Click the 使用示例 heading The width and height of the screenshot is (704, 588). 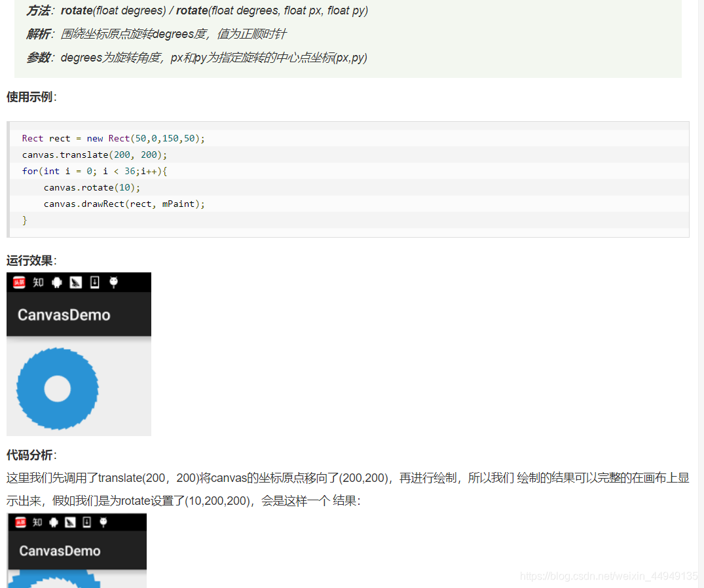(x=31, y=96)
